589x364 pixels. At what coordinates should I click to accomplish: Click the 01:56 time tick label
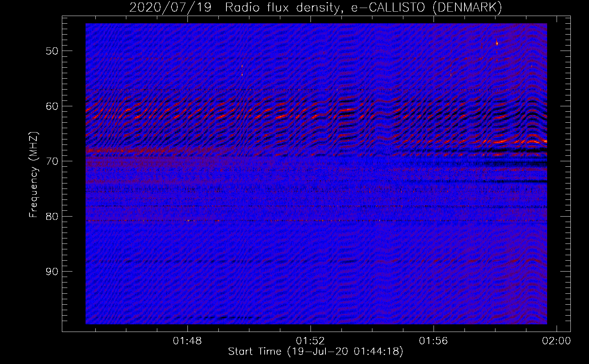tap(433, 341)
